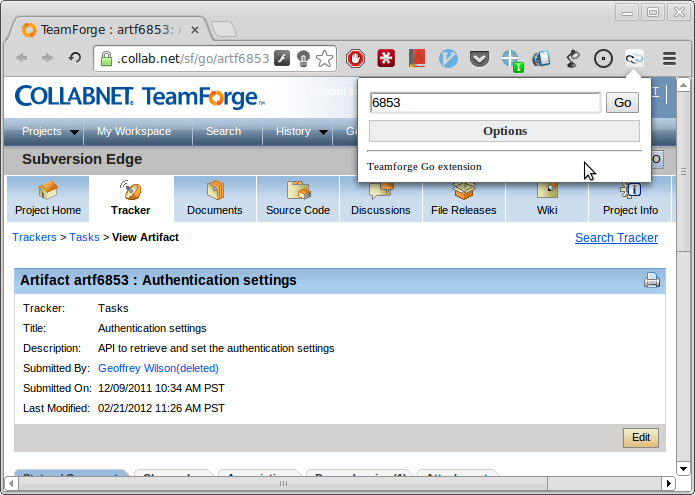Click the flash plugin icon in address bar

[282, 58]
